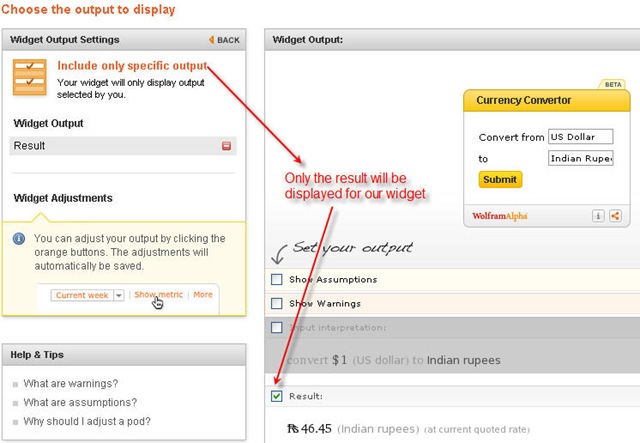Open the What are warnings? help link

click(x=71, y=383)
